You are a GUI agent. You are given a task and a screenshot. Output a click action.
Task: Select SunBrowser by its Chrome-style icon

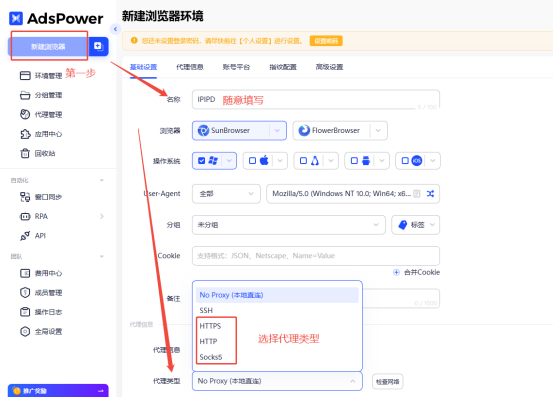[x=203, y=131]
